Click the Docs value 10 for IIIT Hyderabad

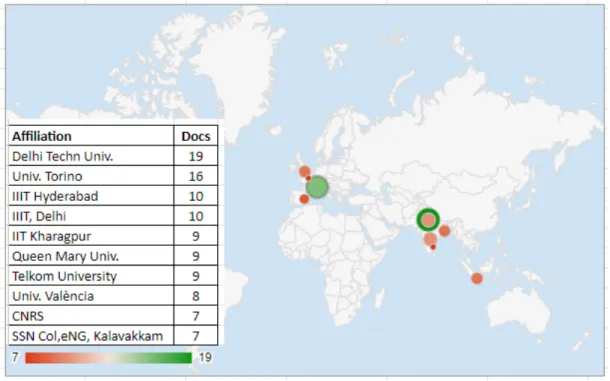[196, 196]
